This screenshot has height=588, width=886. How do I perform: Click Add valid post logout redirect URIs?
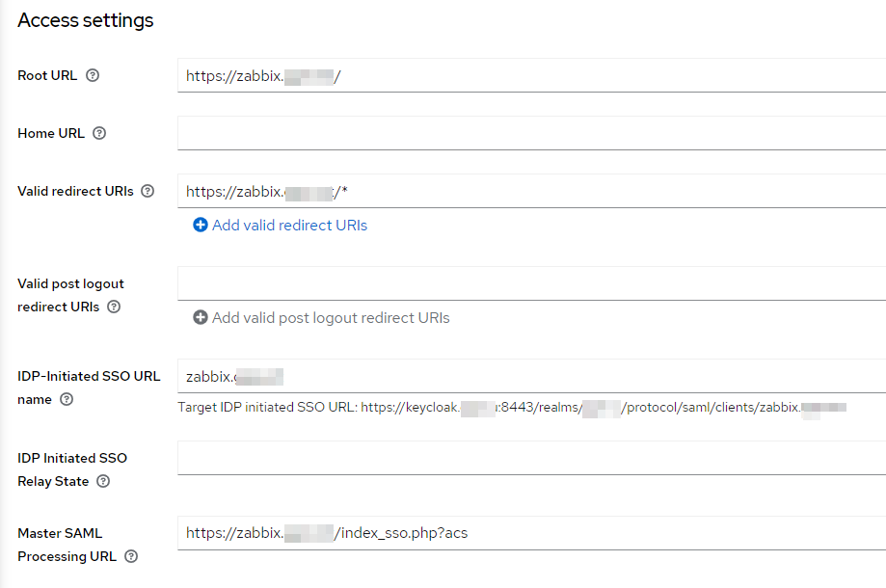[321, 318]
